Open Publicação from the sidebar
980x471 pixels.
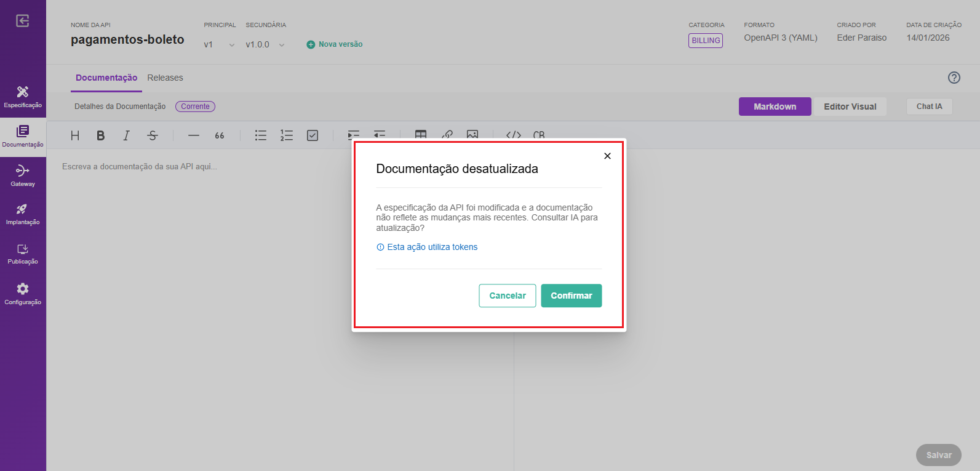[23, 254]
